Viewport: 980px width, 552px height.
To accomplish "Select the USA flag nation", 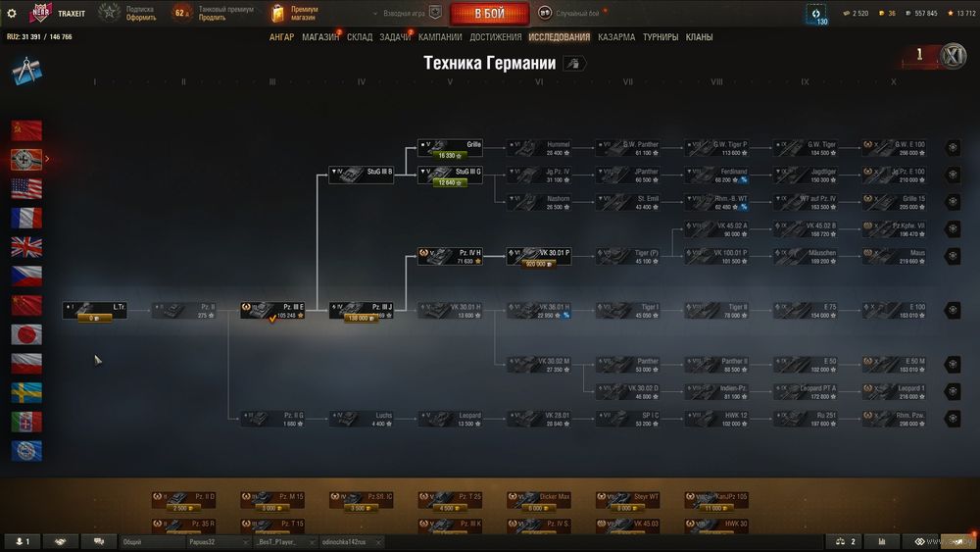I will (x=26, y=189).
